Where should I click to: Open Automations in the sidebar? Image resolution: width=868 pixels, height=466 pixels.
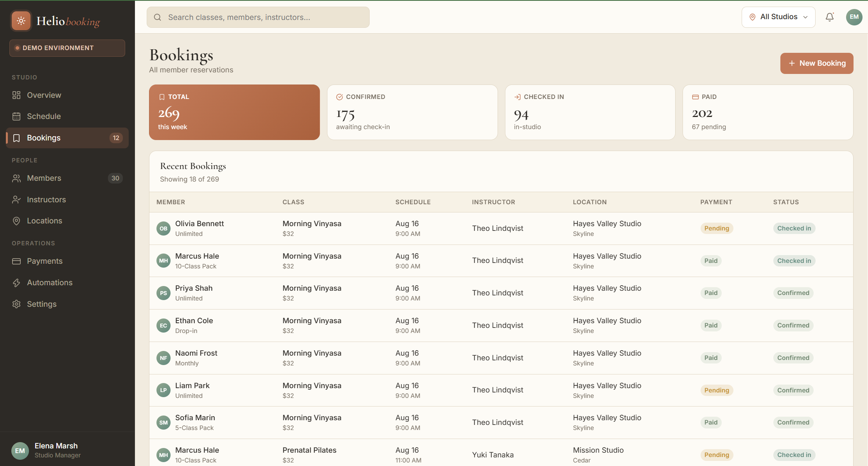pyautogui.click(x=67, y=282)
